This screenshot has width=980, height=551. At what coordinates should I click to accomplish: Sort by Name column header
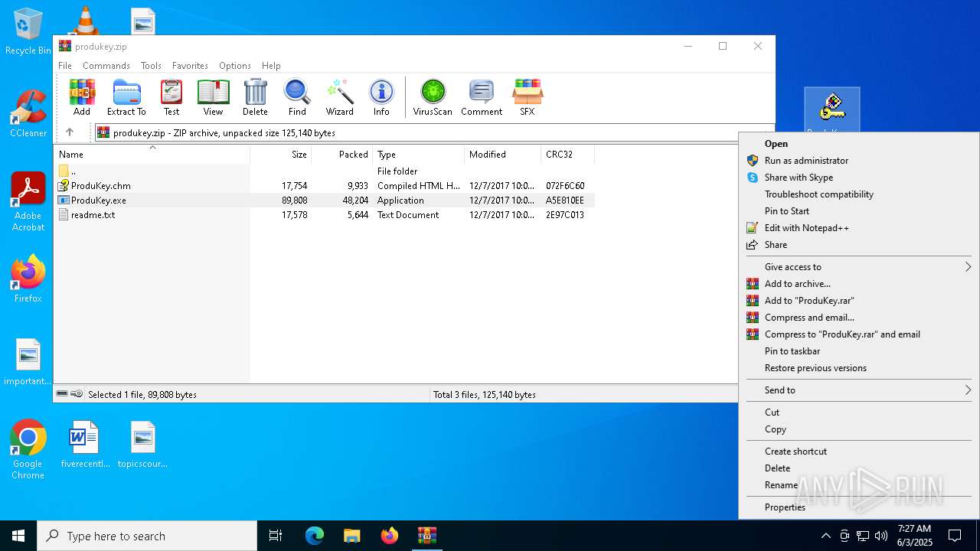tap(152, 155)
